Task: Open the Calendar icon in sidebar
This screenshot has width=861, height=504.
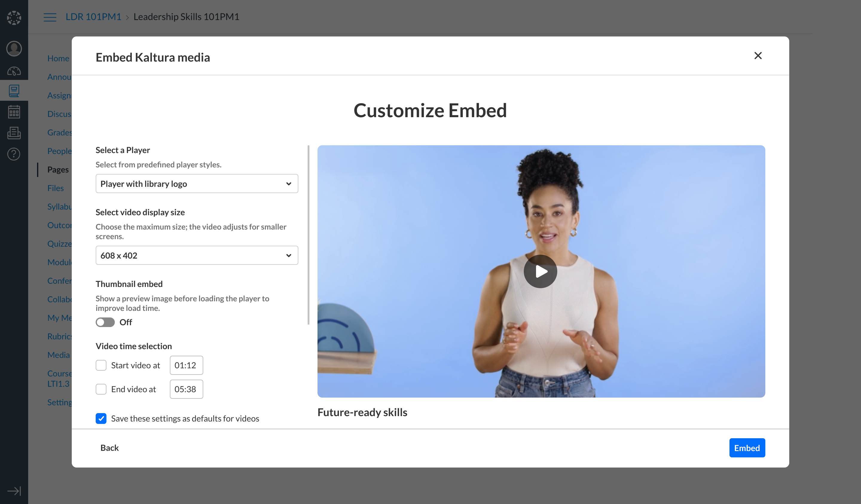Action: click(14, 112)
